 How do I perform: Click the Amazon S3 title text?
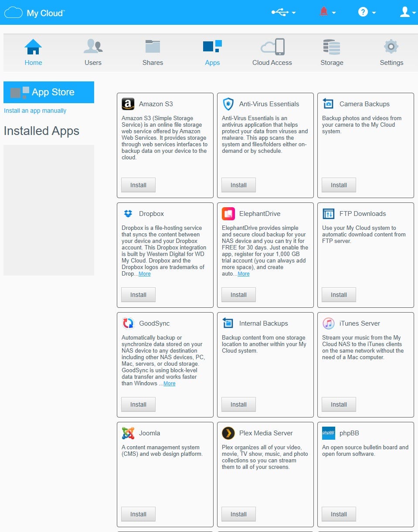(156, 104)
